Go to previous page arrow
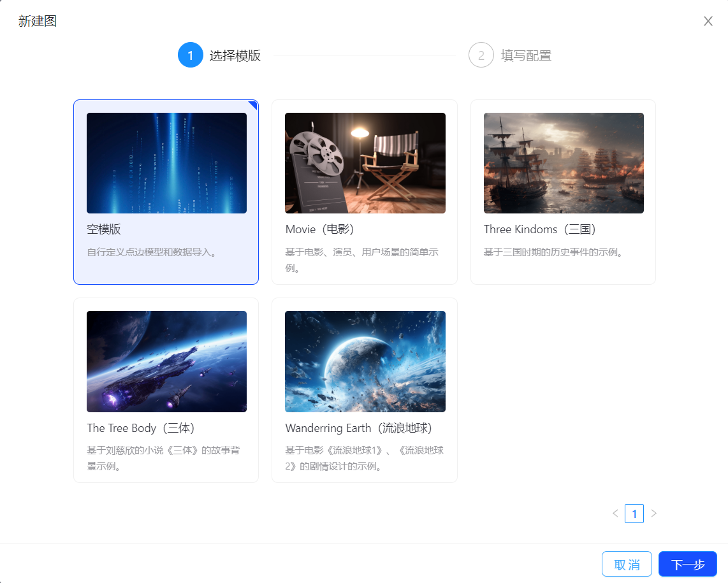728x583 pixels. pyautogui.click(x=615, y=514)
